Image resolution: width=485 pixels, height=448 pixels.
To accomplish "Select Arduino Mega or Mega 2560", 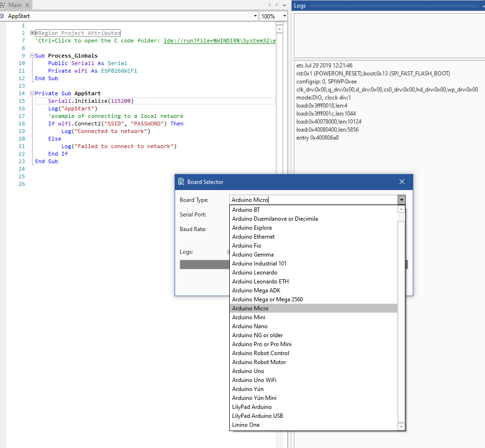I will pyautogui.click(x=314, y=299).
